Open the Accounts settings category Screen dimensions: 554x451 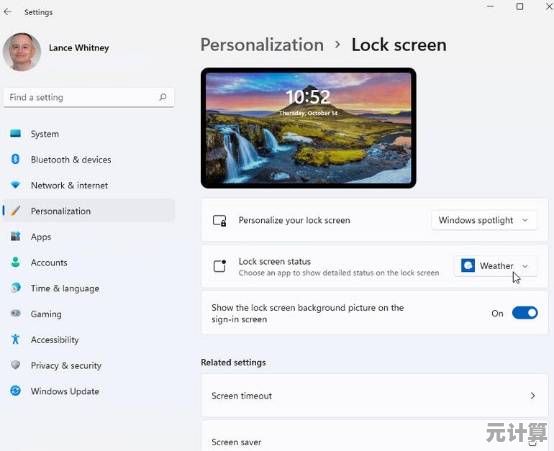click(89, 262)
